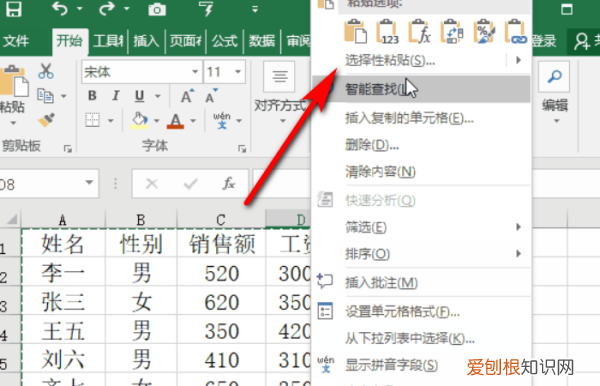
Task: Choose 插入批注(M)
Action: pyautogui.click(x=421, y=282)
